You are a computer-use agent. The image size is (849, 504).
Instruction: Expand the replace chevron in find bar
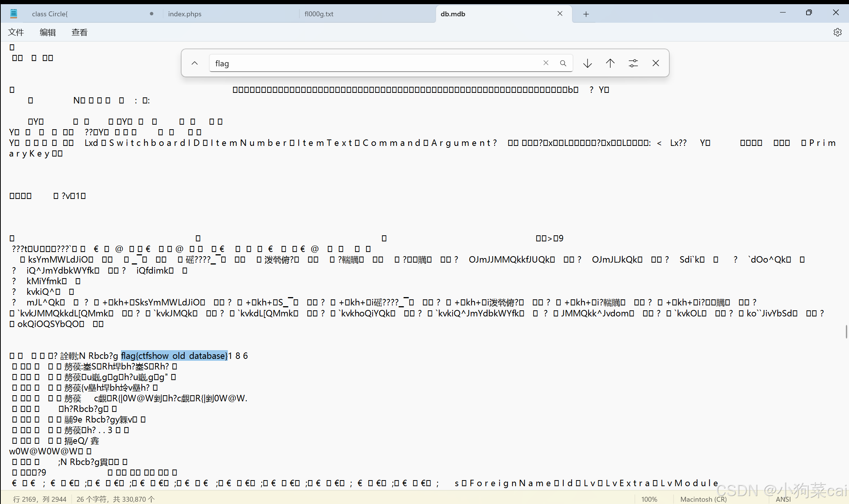(195, 63)
